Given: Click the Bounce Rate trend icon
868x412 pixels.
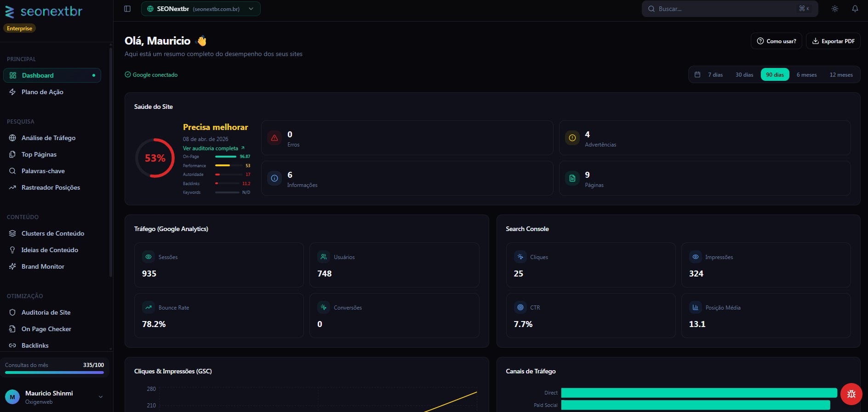Looking at the screenshot, I should (148, 307).
